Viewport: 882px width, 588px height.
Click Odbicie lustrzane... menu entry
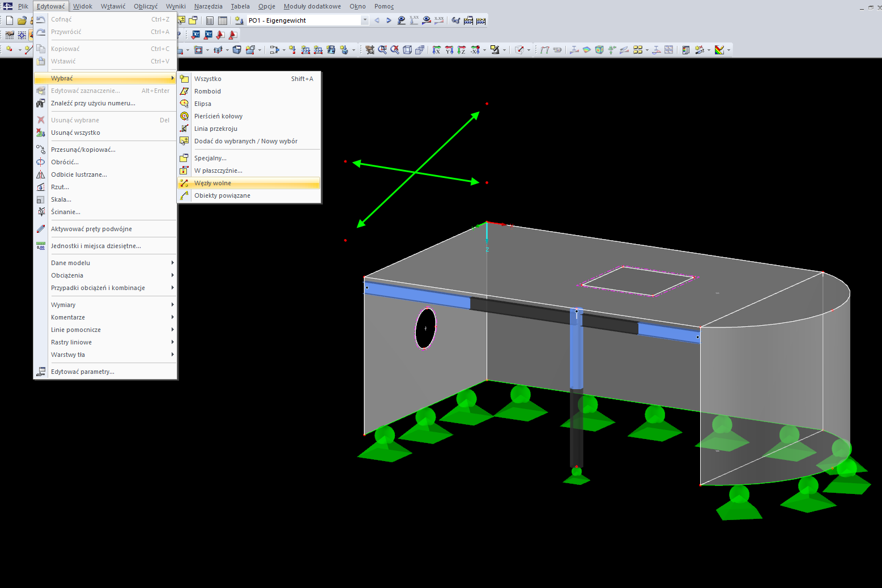point(105,174)
